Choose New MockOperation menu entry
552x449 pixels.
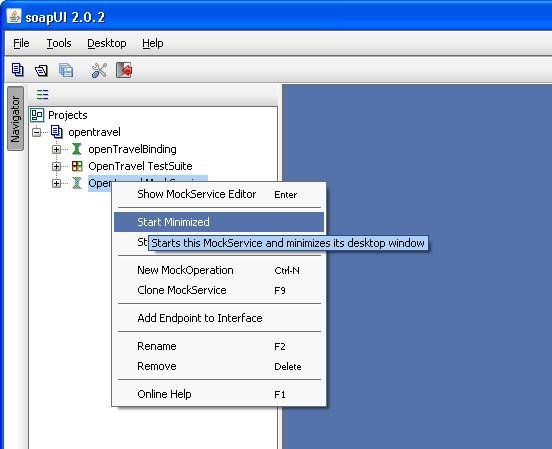pyautogui.click(x=219, y=270)
